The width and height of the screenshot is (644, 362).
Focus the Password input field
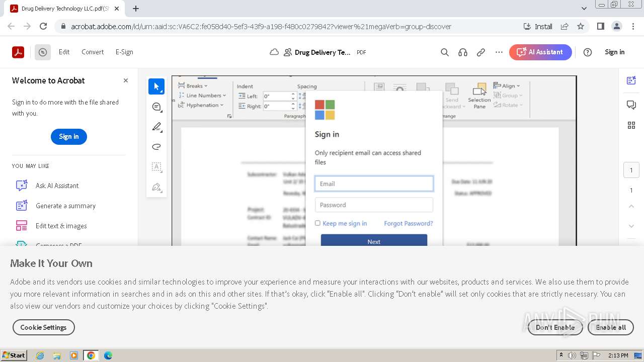374,205
